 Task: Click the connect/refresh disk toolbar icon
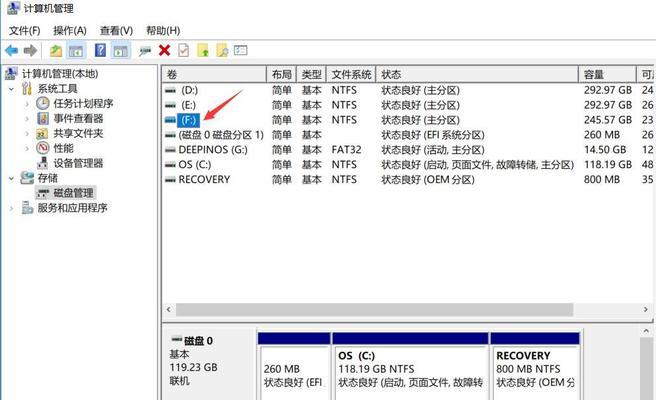(145, 51)
